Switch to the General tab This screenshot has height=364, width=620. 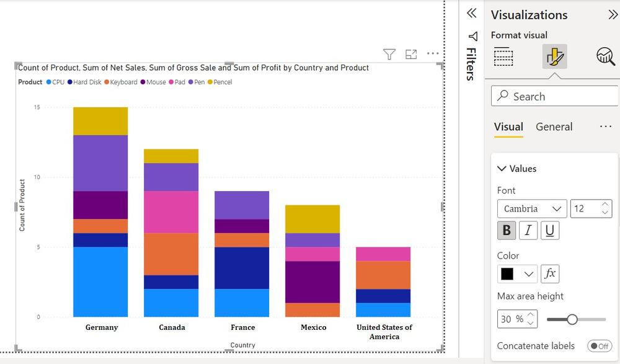tap(554, 127)
